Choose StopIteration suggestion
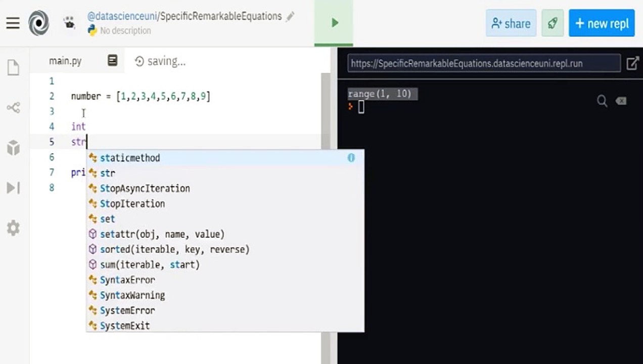This screenshot has width=643, height=364. coord(225,204)
